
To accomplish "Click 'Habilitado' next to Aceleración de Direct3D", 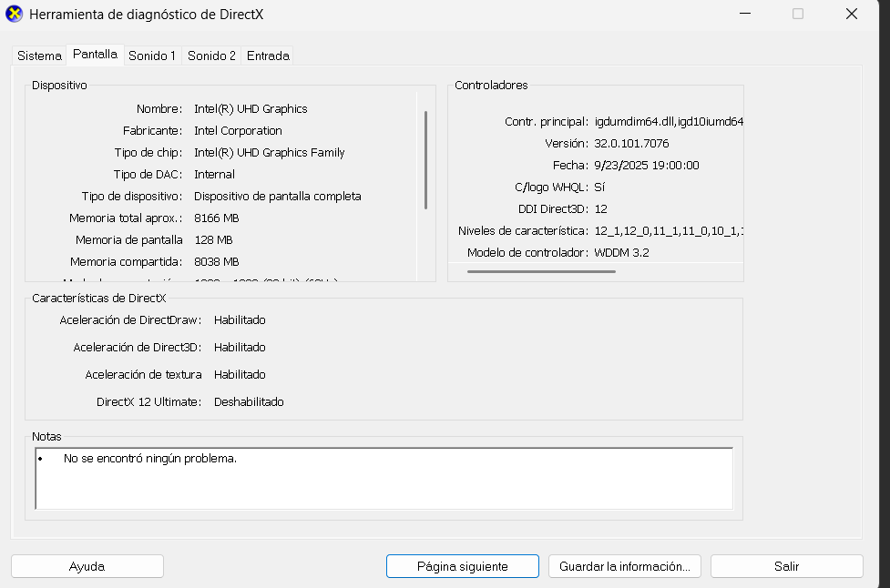I will 240,348.
